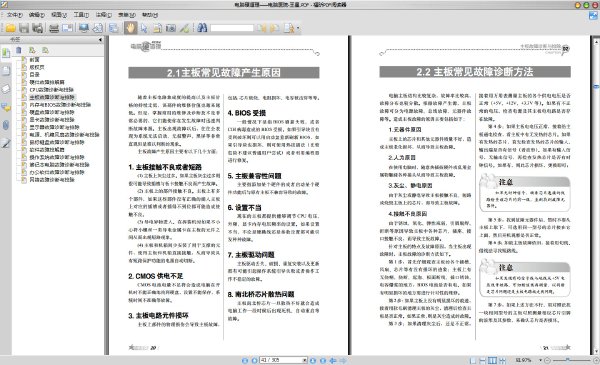This screenshot has height=365, width=600.
Task: Open bookmark 版权页
Action: pos(37,67)
